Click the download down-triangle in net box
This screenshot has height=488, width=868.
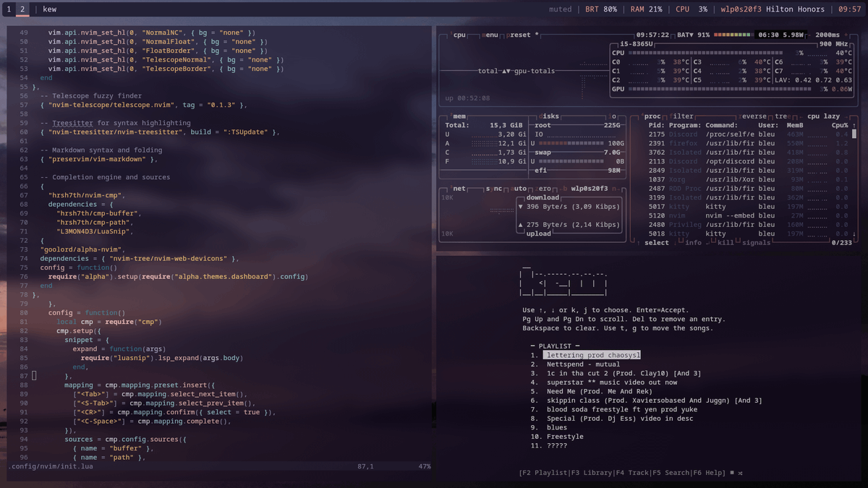click(x=521, y=207)
